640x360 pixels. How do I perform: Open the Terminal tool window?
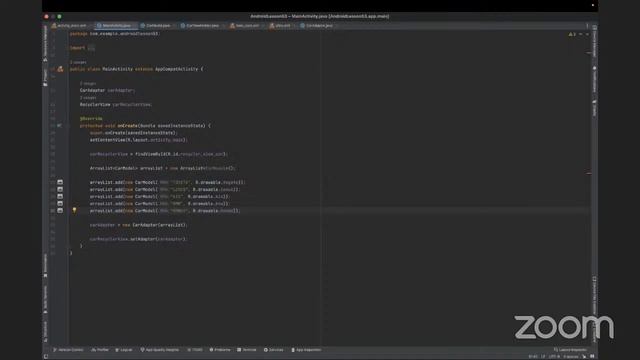(247, 350)
